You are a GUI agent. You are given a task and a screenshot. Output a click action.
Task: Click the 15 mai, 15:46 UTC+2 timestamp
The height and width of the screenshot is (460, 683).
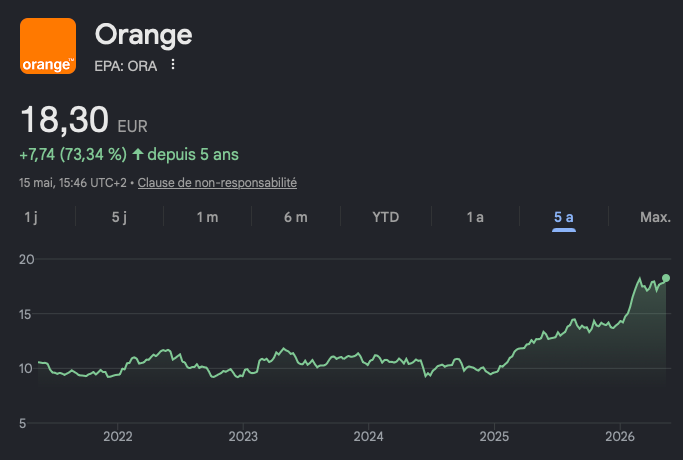[73, 183]
